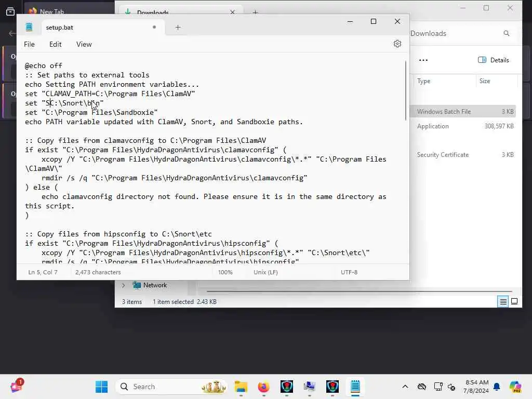This screenshot has width=532, height=399.
Task: Open the Edit menu in Notepad
Action: pyautogui.click(x=55, y=45)
